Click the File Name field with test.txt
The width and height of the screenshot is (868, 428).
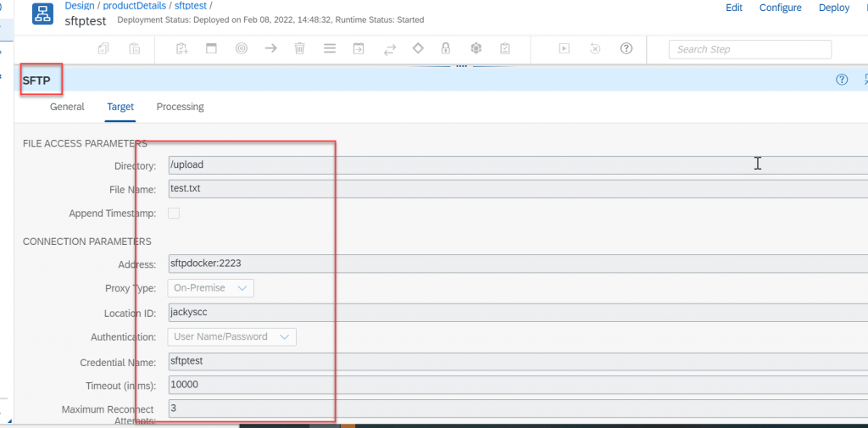[x=518, y=189]
